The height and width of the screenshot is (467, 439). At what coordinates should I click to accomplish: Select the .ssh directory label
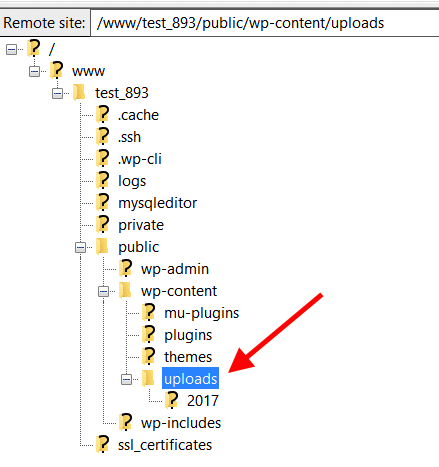(x=129, y=137)
